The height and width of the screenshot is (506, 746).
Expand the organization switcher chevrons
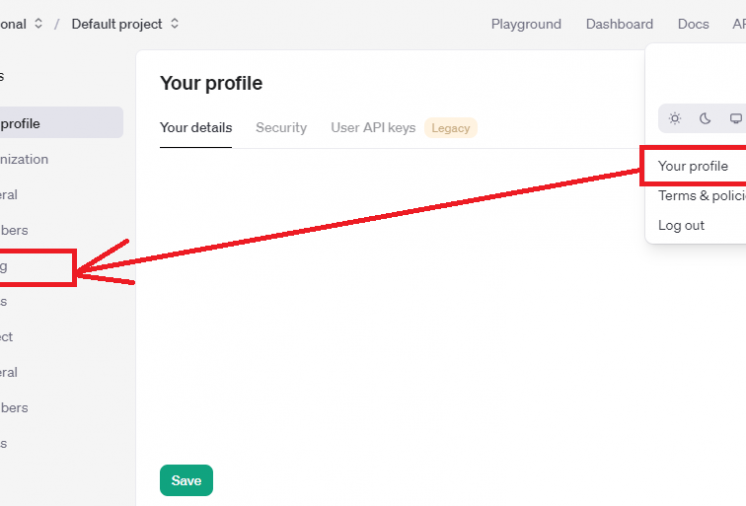pyautogui.click(x=39, y=24)
